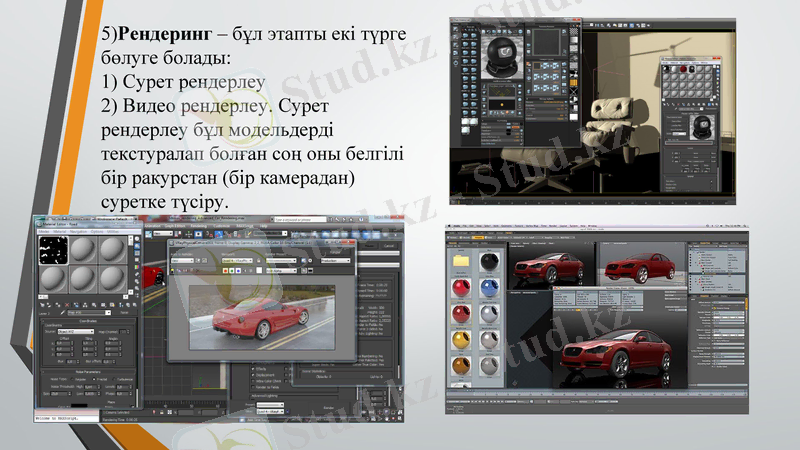The width and height of the screenshot is (800, 450).
Task: Open the Help menu in 3ds Max
Action: click(x=263, y=226)
